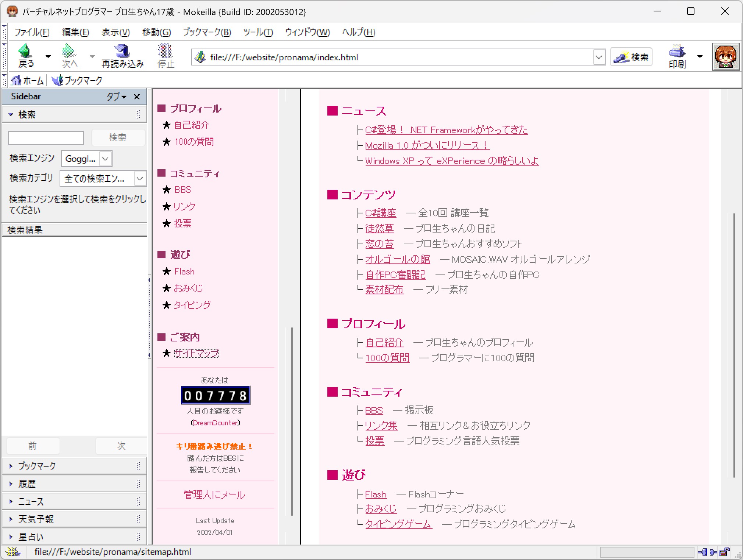The image size is (743, 560).
Task: Open the URL bar history dropdown arrow
Action: pyautogui.click(x=598, y=57)
